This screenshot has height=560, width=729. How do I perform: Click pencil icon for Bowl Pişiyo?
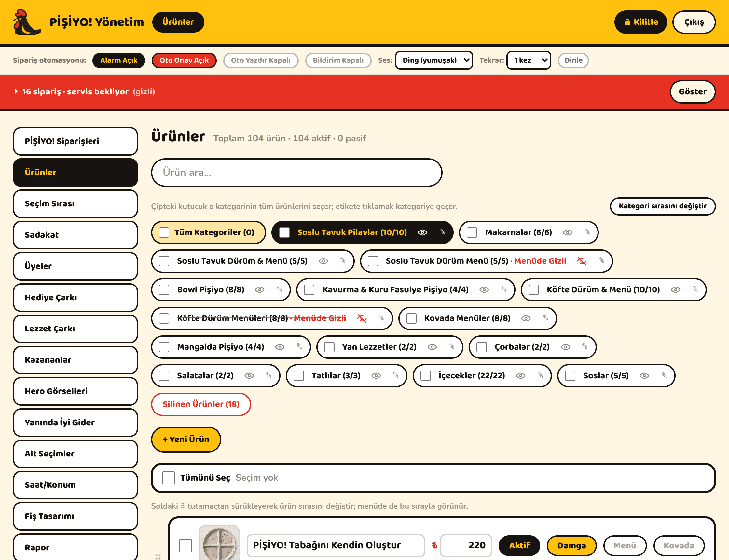coord(280,289)
